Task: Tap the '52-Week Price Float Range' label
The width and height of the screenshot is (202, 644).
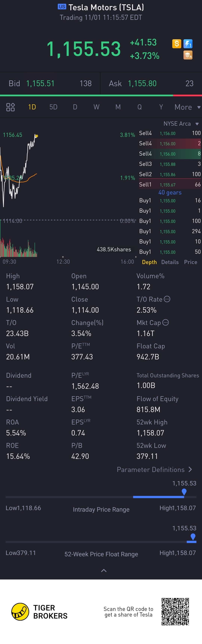Action: point(101,554)
